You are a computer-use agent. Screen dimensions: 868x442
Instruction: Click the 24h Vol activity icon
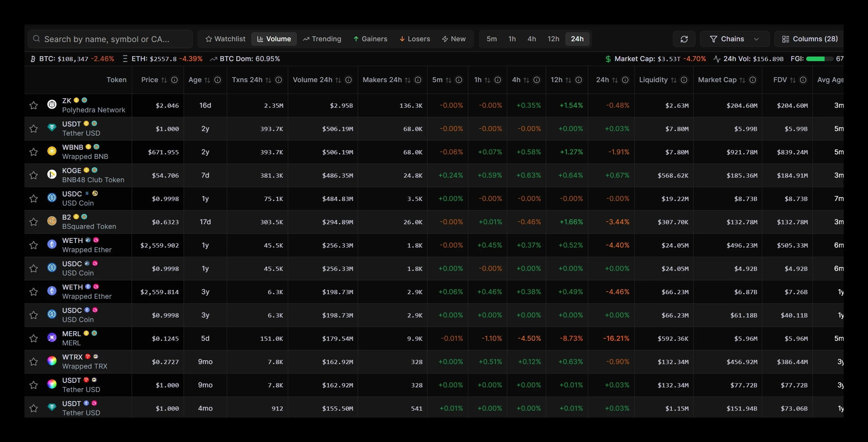717,59
